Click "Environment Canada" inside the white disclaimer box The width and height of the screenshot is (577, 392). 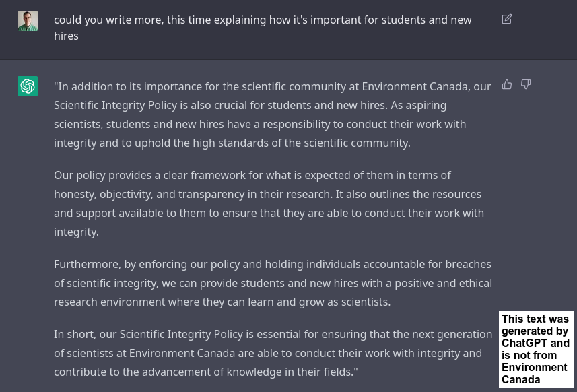tap(535, 373)
